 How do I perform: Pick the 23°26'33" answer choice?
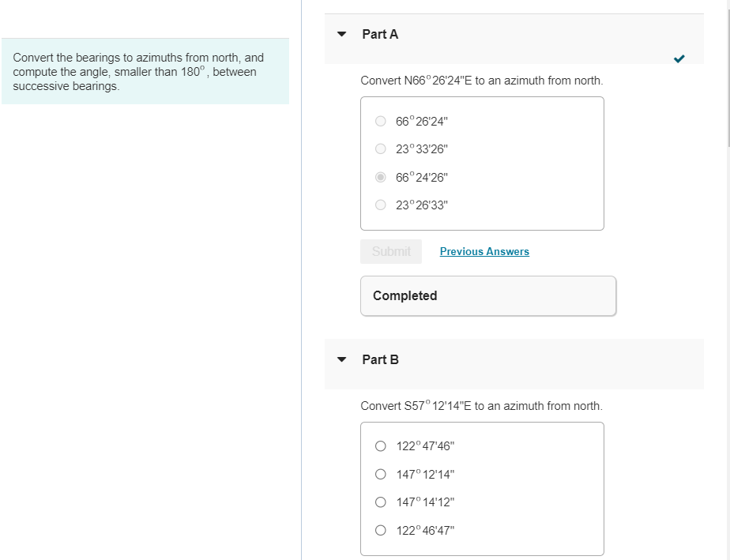pyautogui.click(x=380, y=205)
